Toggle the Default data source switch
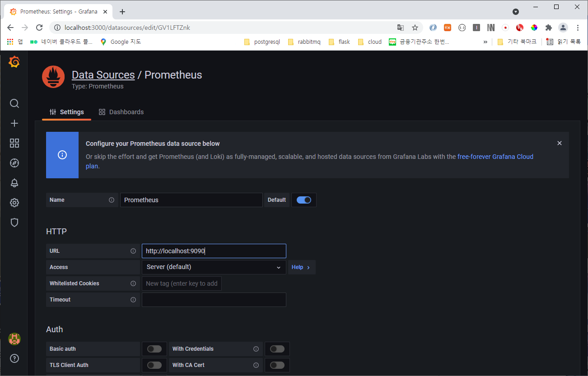Viewport: 588px width, 376px height. tap(304, 200)
